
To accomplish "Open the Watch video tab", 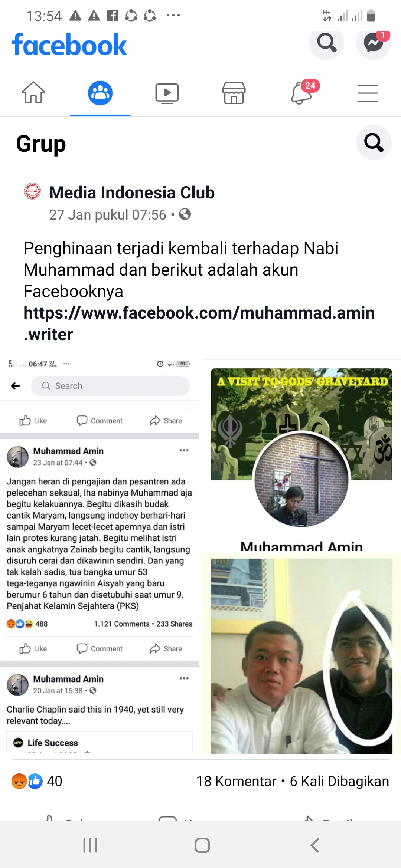I will click(x=167, y=93).
